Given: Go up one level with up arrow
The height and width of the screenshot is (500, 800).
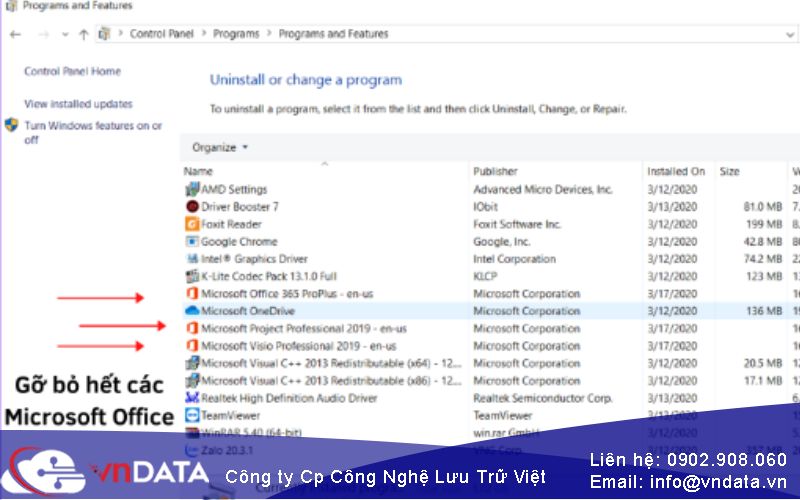Looking at the screenshot, I should (x=84, y=34).
